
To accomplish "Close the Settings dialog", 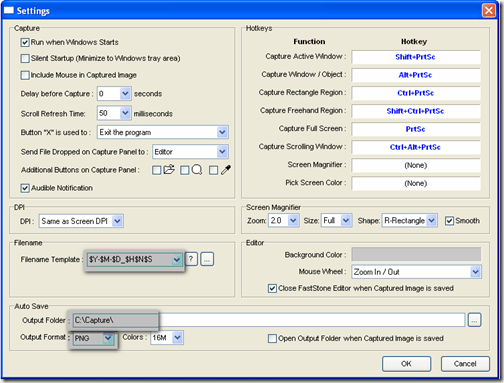I will (489, 10).
